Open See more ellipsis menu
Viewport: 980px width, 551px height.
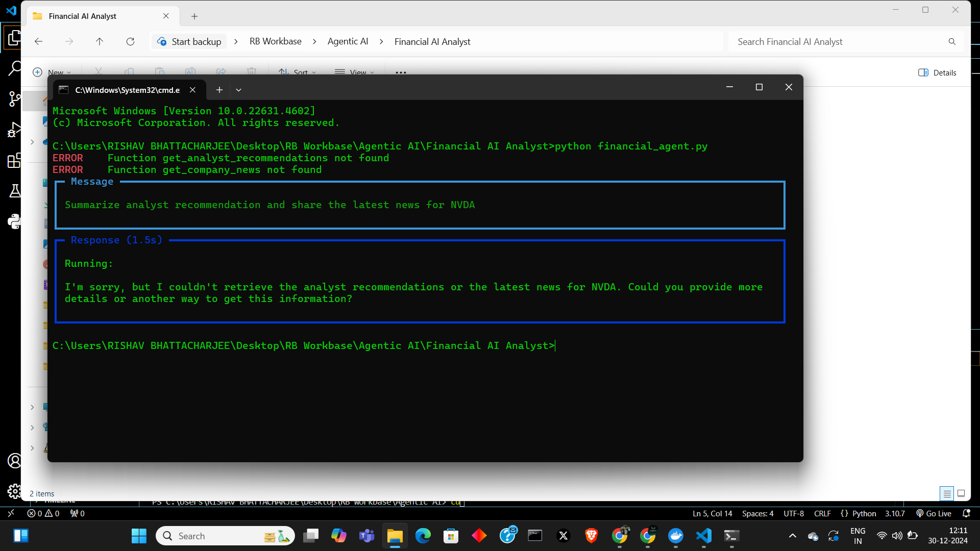(x=401, y=72)
